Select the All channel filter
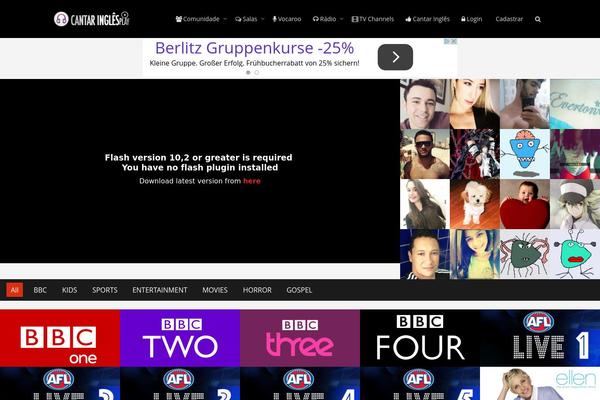Screen dimensions: 600x400 [15, 290]
